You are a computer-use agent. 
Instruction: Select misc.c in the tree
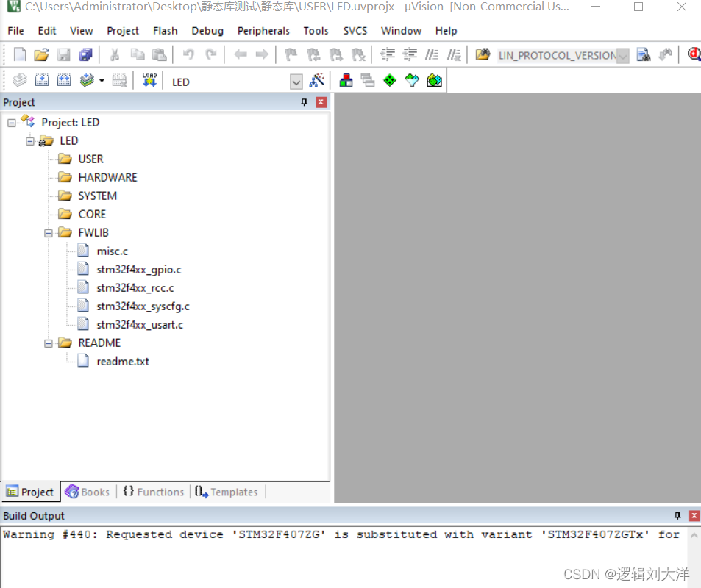tap(113, 251)
